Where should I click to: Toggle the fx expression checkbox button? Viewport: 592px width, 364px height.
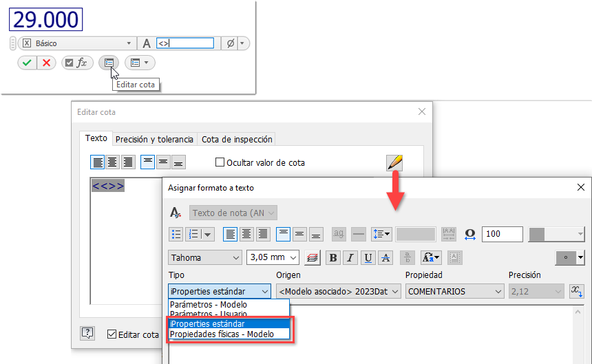click(77, 63)
